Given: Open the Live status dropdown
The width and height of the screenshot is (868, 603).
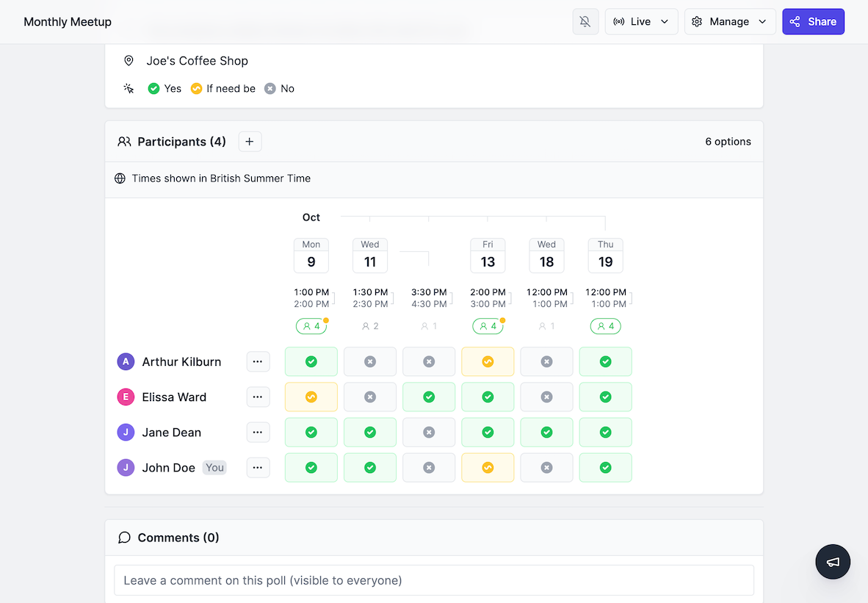Looking at the screenshot, I should [641, 22].
